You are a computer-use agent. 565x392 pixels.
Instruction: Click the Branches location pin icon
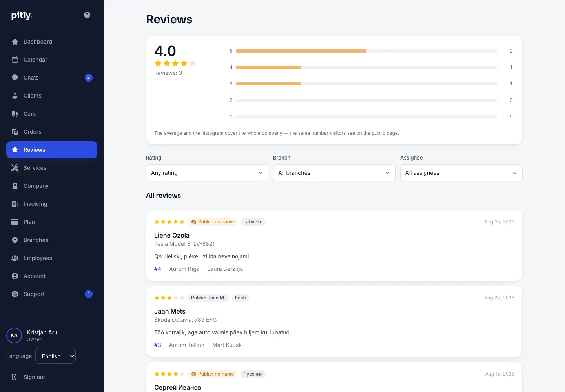pos(15,240)
